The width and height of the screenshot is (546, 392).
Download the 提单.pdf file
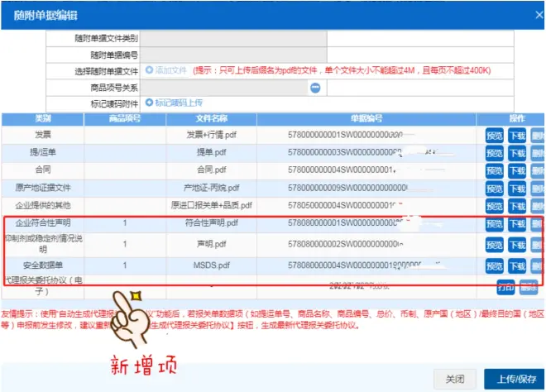pos(517,152)
